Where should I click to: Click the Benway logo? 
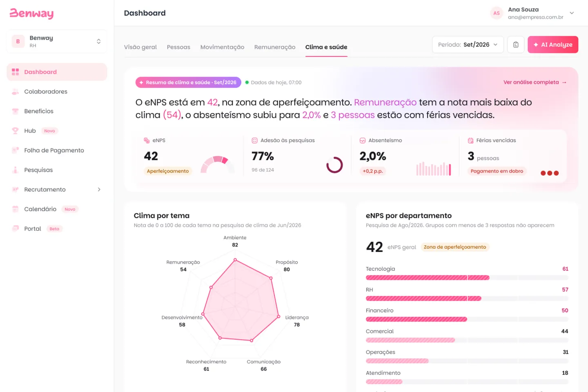31,13
